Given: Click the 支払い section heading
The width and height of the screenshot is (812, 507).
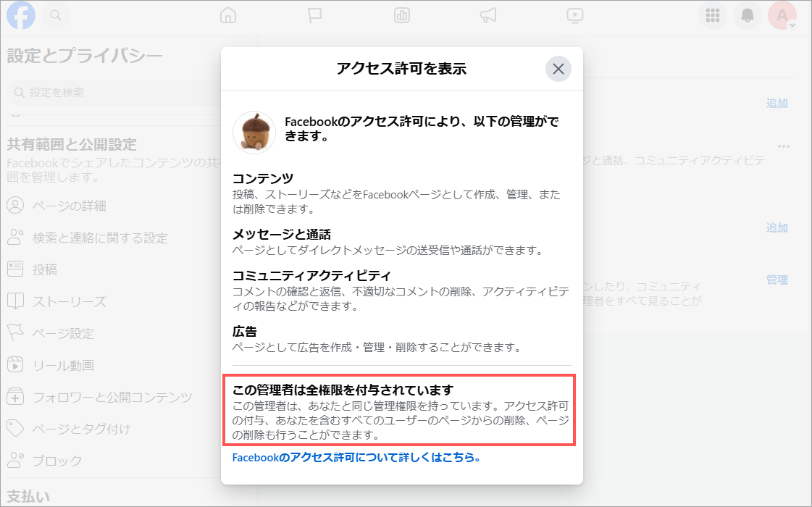Looking at the screenshot, I should pos(28,496).
